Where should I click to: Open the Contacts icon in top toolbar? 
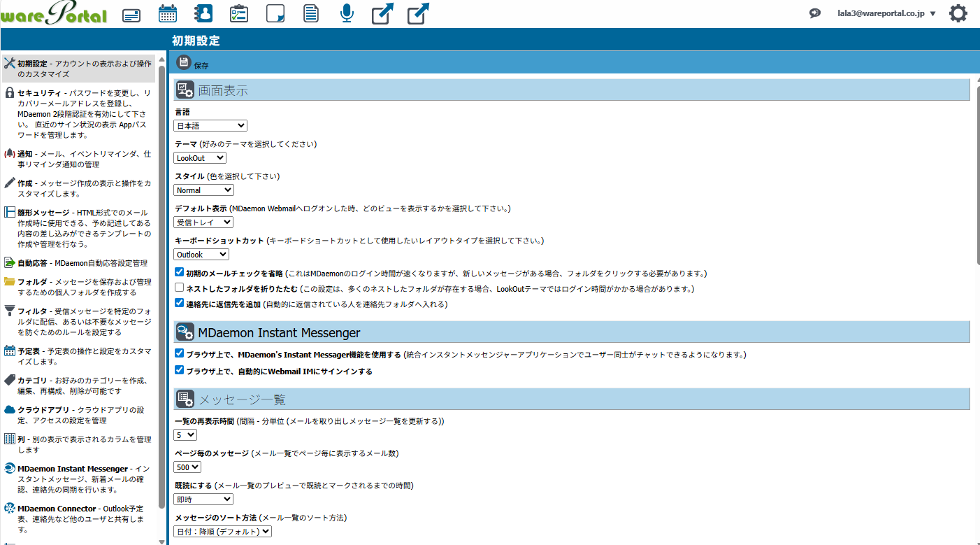pos(203,14)
